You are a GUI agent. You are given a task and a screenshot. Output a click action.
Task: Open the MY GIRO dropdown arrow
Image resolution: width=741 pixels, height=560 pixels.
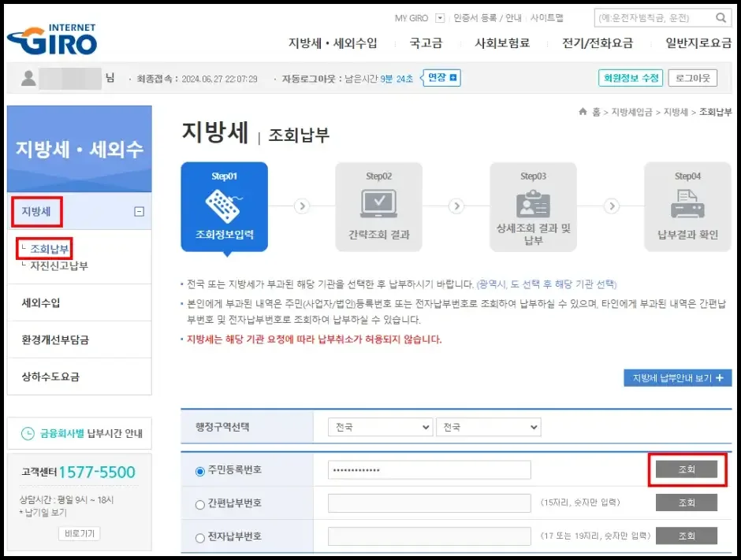click(440, 18)
